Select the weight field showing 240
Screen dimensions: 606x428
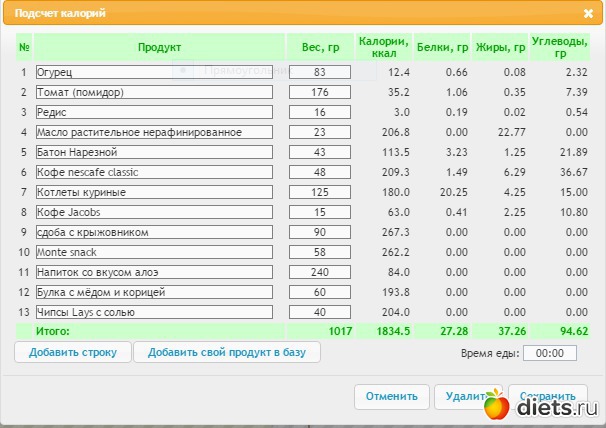[x=320, y=272]
